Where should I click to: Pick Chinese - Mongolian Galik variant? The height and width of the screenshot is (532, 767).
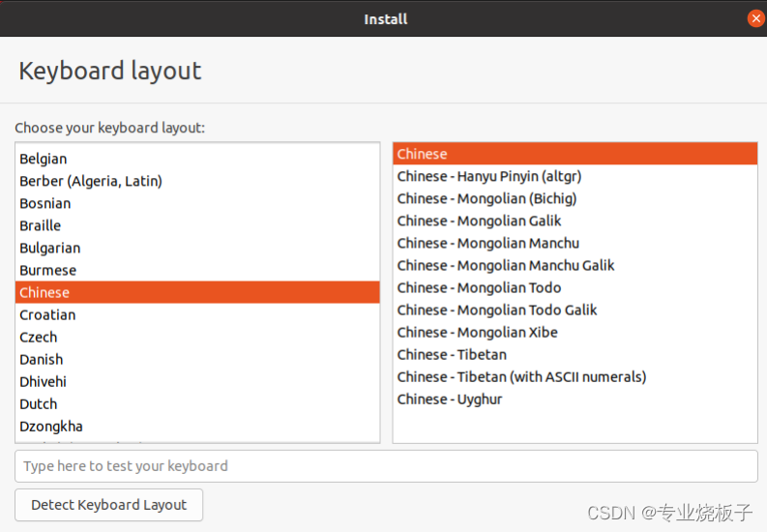(x=575, y=221)
